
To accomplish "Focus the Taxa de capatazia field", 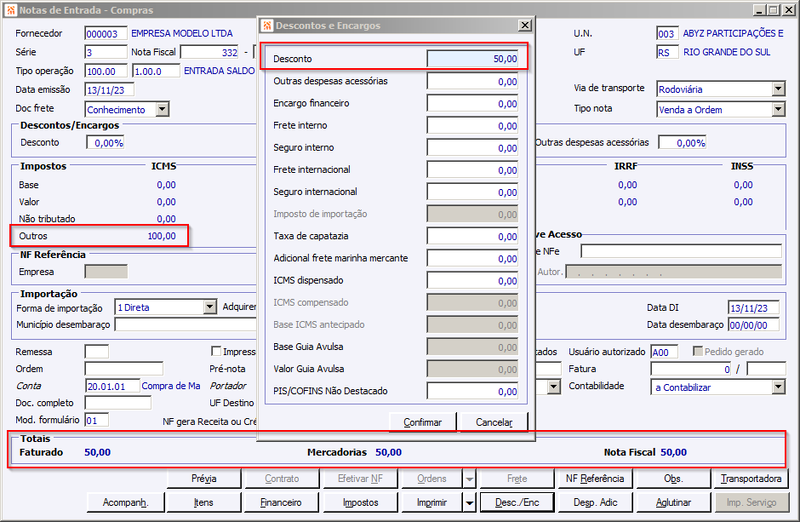I will [472, 236].
